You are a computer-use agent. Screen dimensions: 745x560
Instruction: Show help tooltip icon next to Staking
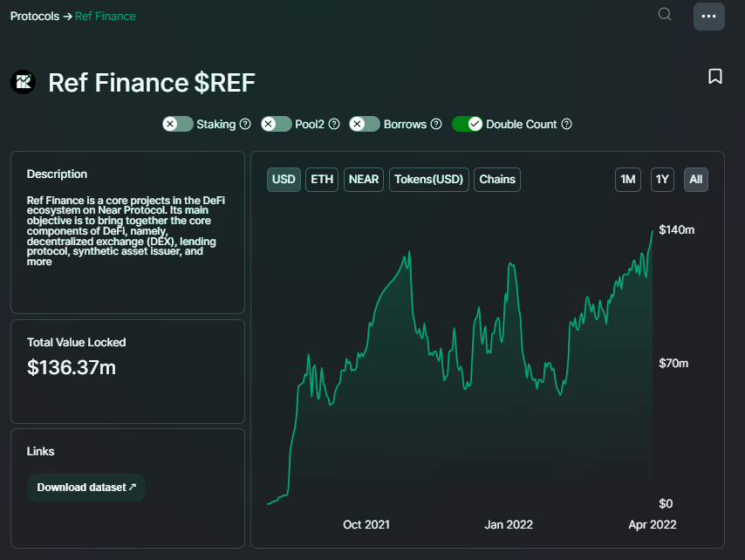(245, 124)
